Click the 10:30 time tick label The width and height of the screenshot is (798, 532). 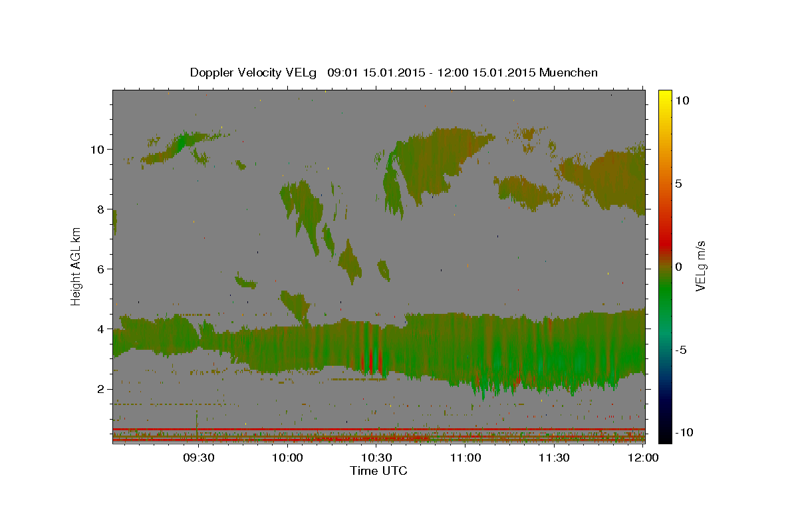pyautogui.click(x=376, y=458)
